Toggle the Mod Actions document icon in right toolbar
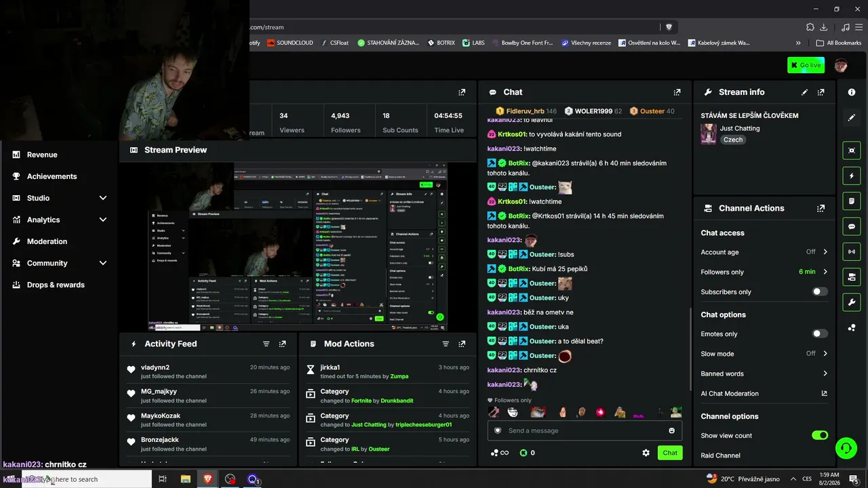The image size is (868, 488). click(x=852, y=201)
